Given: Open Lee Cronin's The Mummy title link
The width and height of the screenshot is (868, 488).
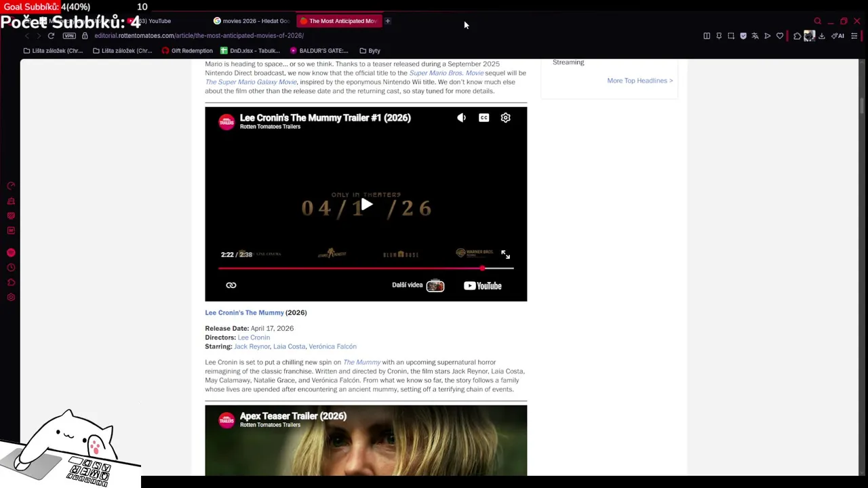Looking at the screenshot, I should tap(244, 312).
